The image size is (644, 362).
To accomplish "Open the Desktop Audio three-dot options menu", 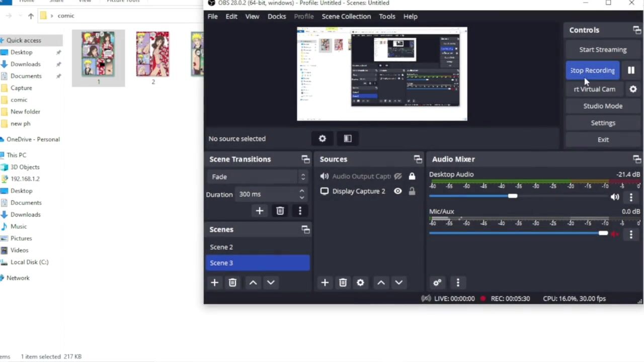I will [631, 197].
